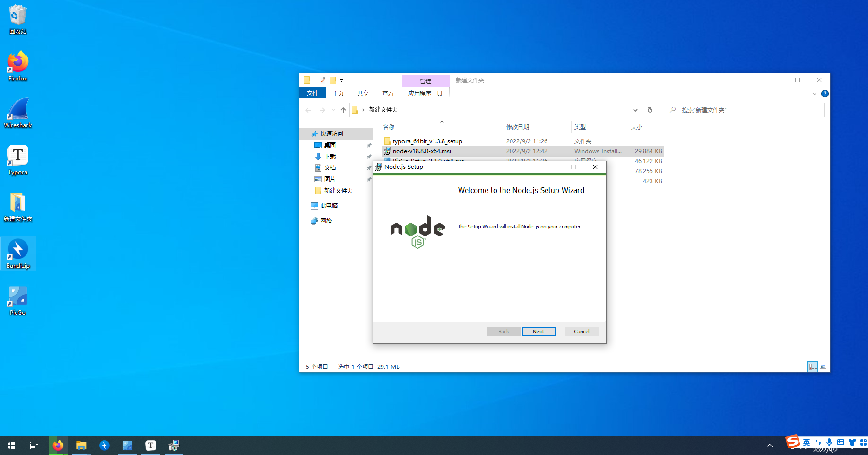The height and width of the screenshot is (455, 868).
Task: Open Customize Quick Access Toolbar dropdown
Action: (x=341, y=81)
